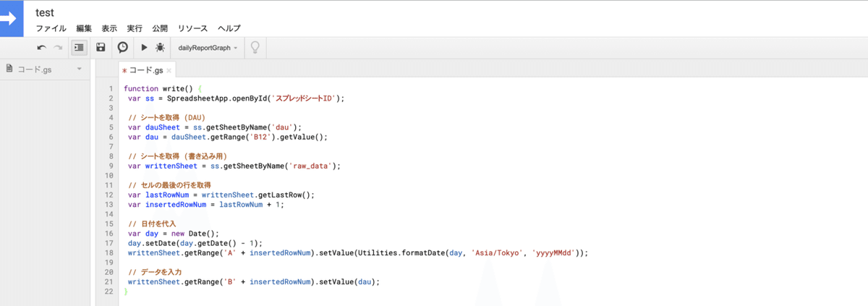Click the lightbulb hint icon

(x=255, y=48)
